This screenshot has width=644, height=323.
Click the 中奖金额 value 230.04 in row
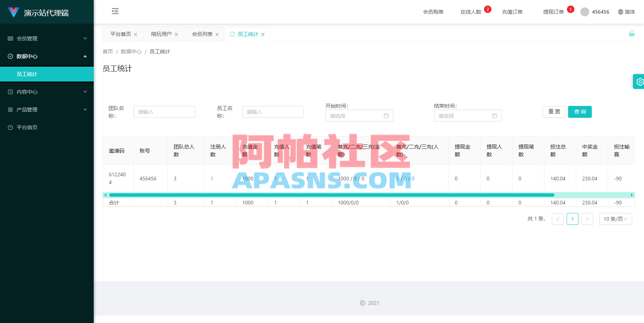[x=590, y=179]
